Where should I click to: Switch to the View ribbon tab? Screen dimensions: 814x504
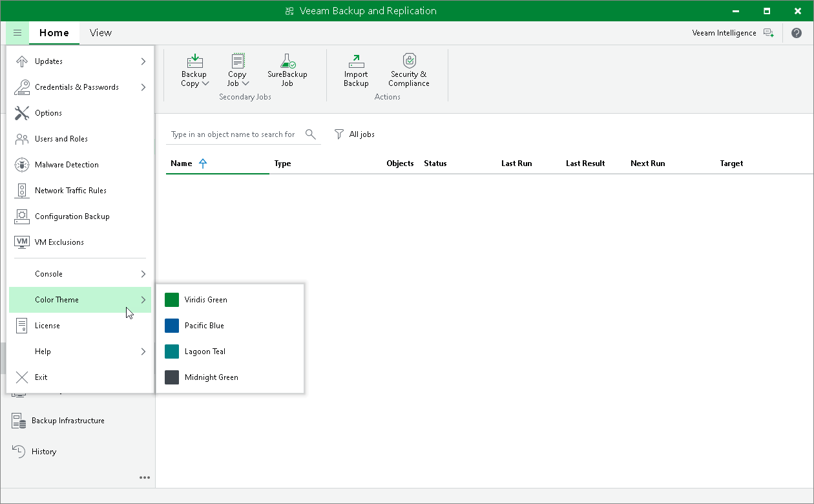101,32
